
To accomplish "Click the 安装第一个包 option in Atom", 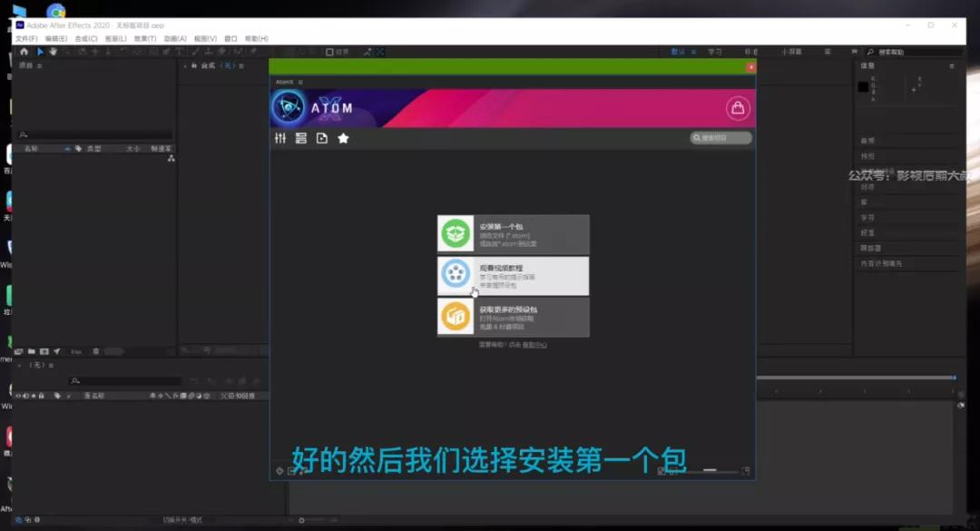I will 514,234.
